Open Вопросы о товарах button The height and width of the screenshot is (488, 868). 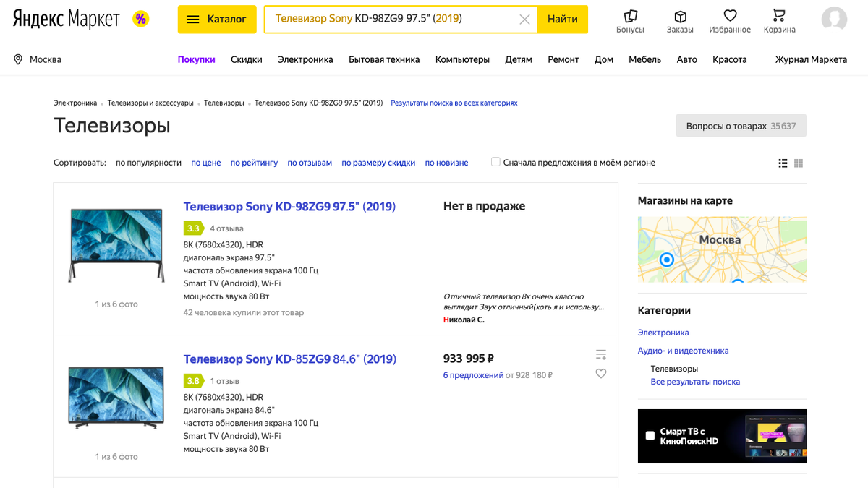pos(741,126)
